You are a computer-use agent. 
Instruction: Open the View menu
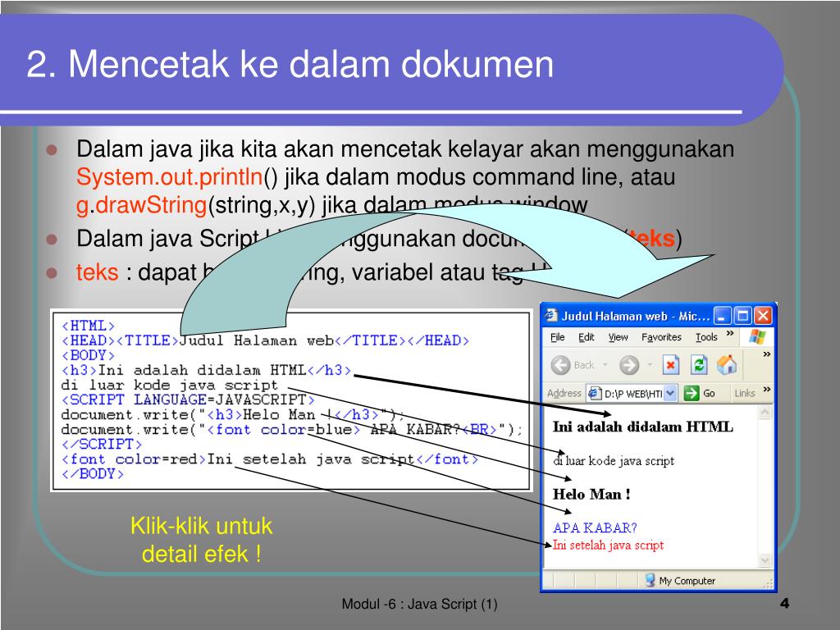tap(618, 337)
